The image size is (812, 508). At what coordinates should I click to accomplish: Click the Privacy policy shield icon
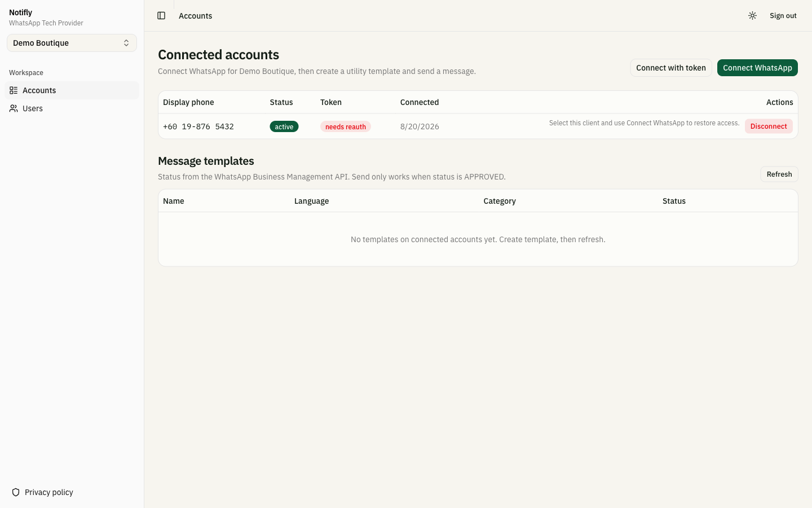[16, 492]
